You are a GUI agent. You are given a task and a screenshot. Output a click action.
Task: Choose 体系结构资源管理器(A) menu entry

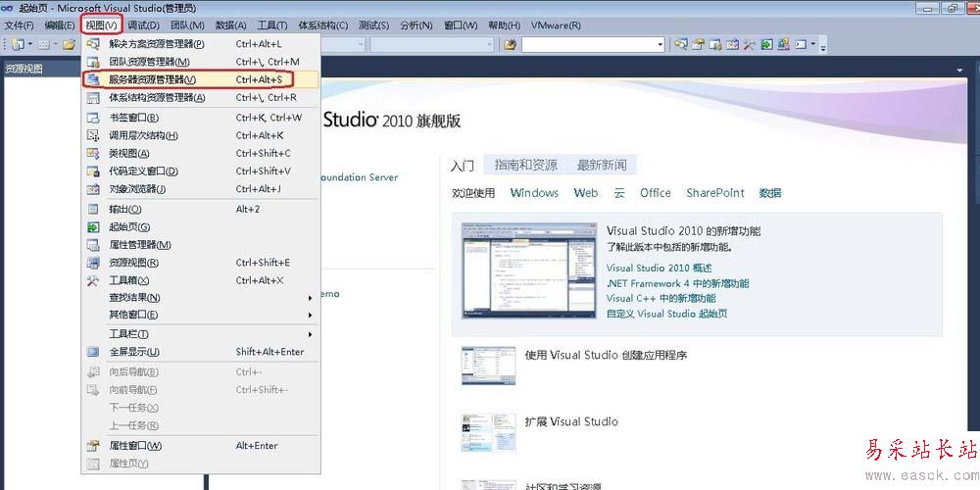(x=201, y=97)
